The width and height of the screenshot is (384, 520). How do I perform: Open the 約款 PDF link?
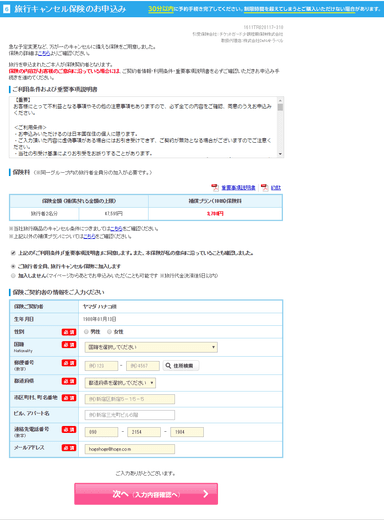[x=276, y=188]
